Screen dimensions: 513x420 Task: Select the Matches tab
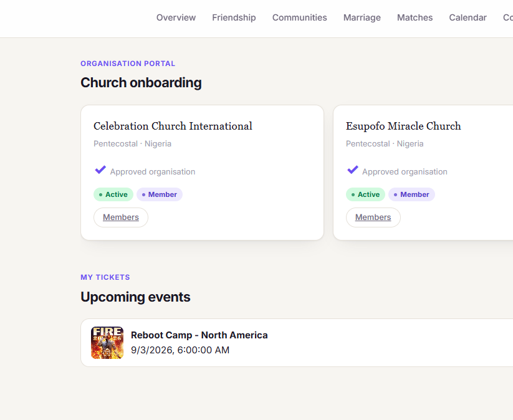415,17
